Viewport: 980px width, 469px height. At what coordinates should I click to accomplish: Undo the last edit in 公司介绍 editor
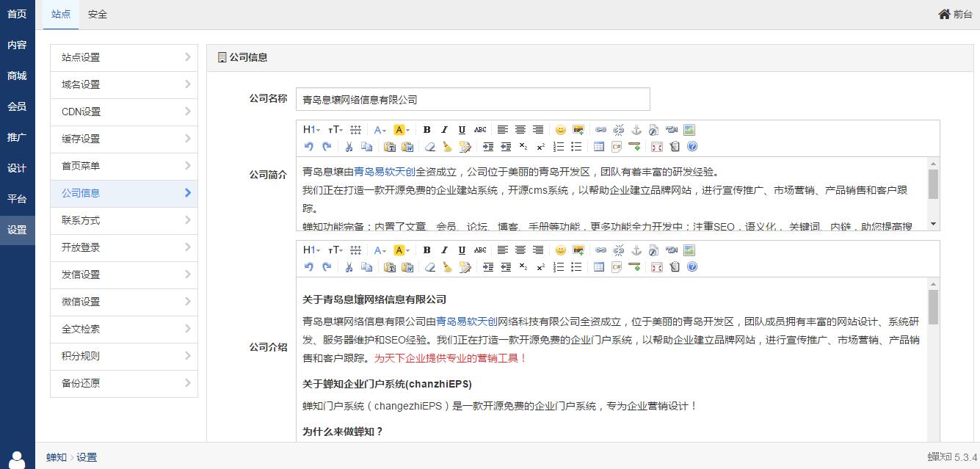309,267
